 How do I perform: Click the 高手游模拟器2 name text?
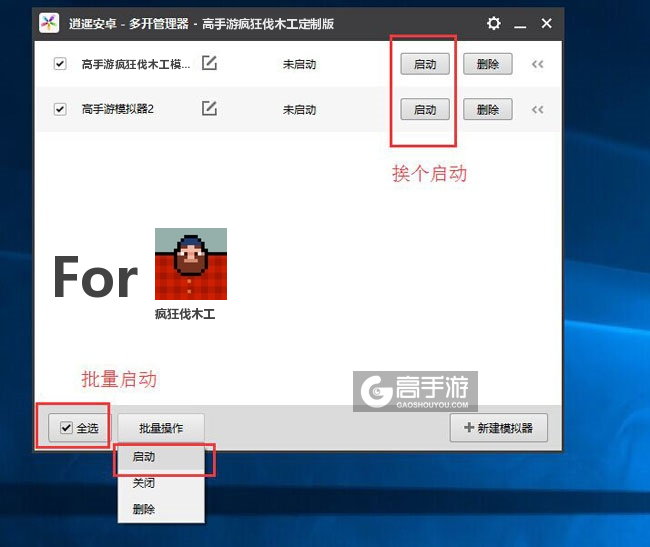(118, 109)
